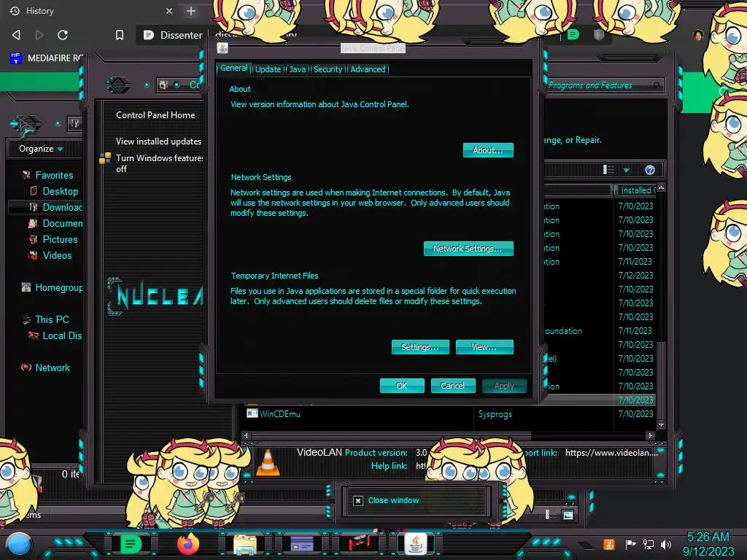Click the About... button
The height and width of the screenshot is (560, 747).
(x=488, y=150)
